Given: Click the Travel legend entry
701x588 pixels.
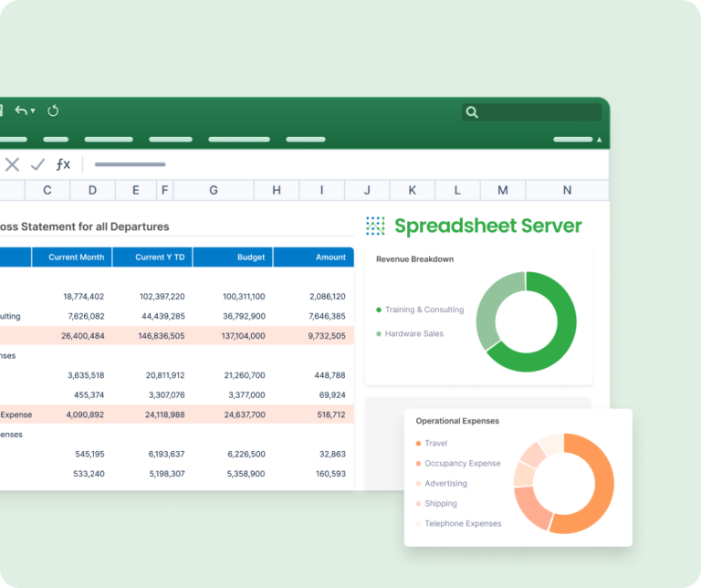Looking at the screenshot, I should click(432, 443).
